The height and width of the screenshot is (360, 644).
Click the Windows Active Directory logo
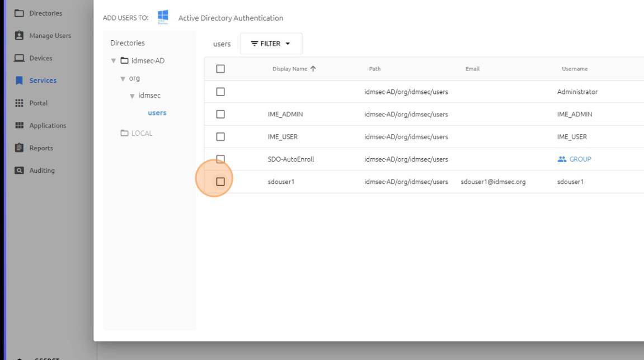(163, 17)
